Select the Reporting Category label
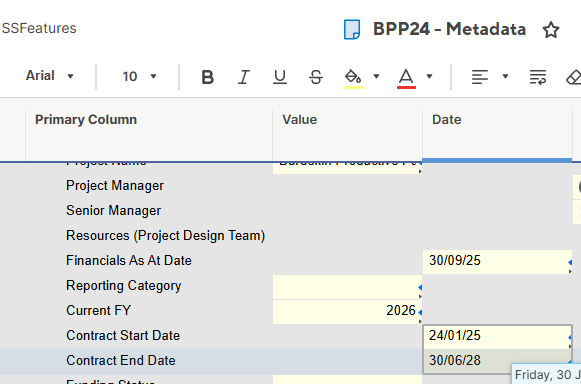581x384 pixels. [x=123, y=285]
